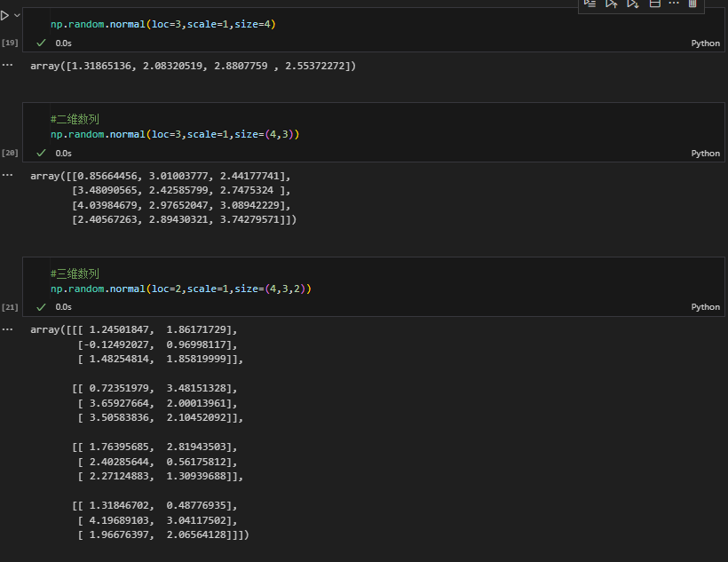Open output options menu for cell 19
The height and width of the screenshot is (562, 728).
[7, 65]
